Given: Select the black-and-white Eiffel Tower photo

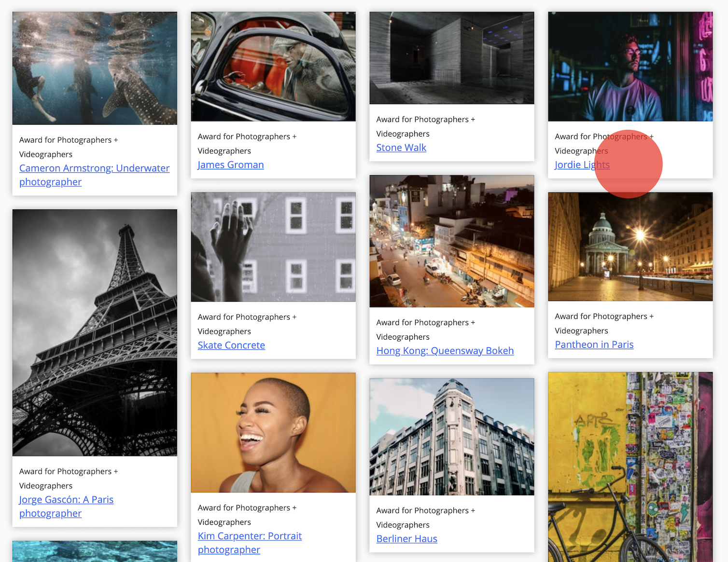Looking at the screenshot, I should click(95, 332).
